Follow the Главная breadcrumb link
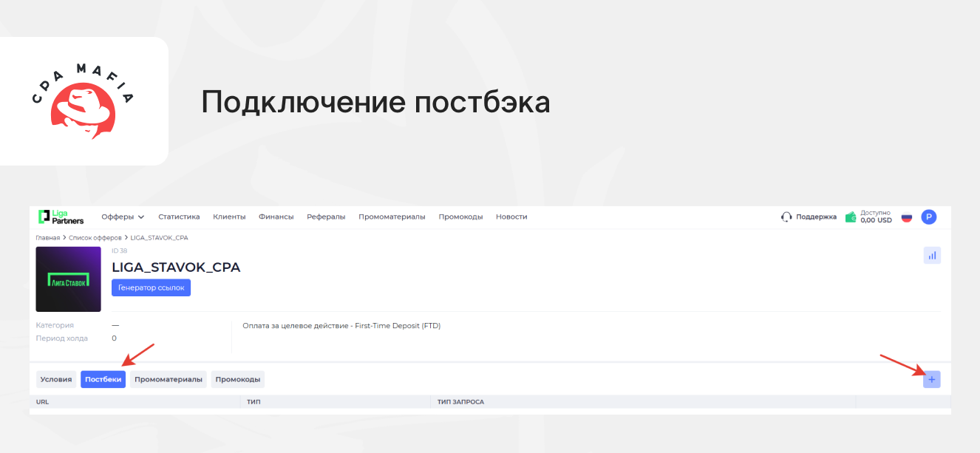980x453 pixels. click(x=47, y=238)
